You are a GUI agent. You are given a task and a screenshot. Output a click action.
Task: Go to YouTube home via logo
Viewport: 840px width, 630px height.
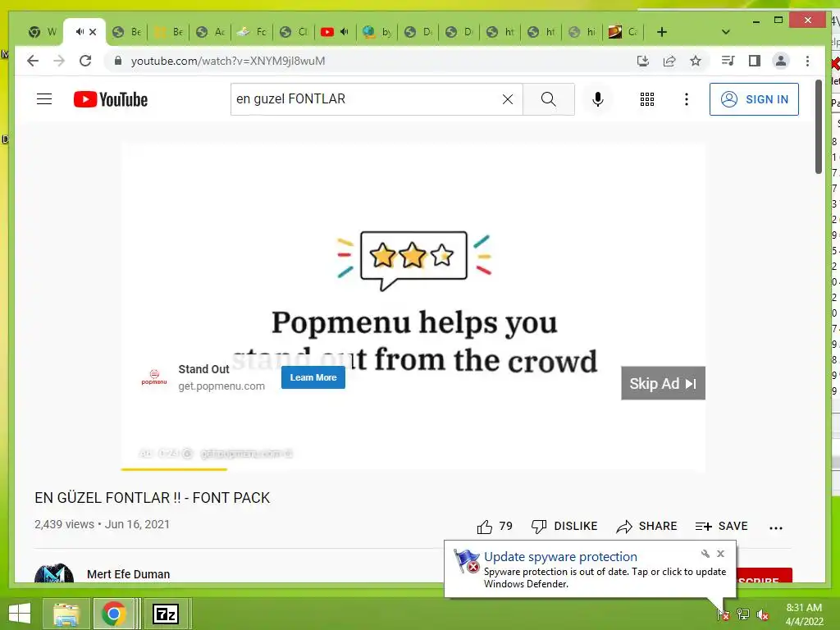[x=111, y=99]
